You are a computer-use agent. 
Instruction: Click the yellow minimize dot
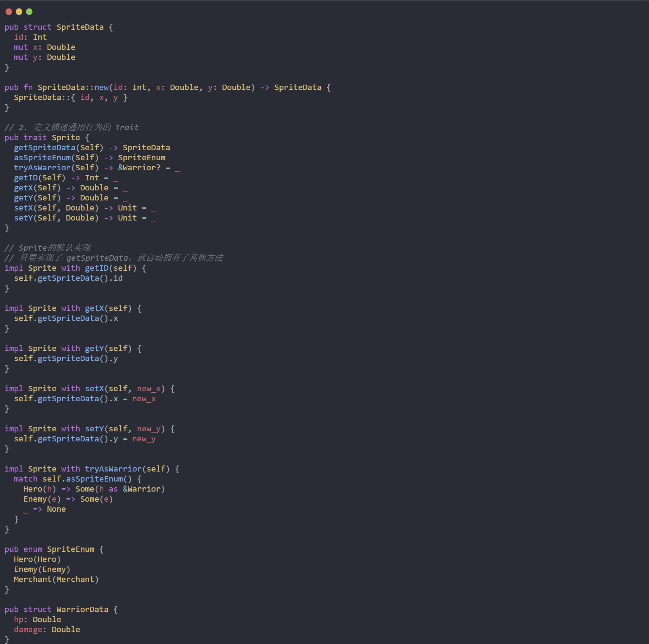click(19, 12)
